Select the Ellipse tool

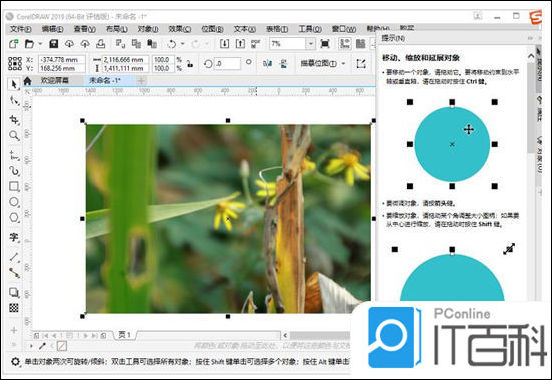click(x=14, y=202)
